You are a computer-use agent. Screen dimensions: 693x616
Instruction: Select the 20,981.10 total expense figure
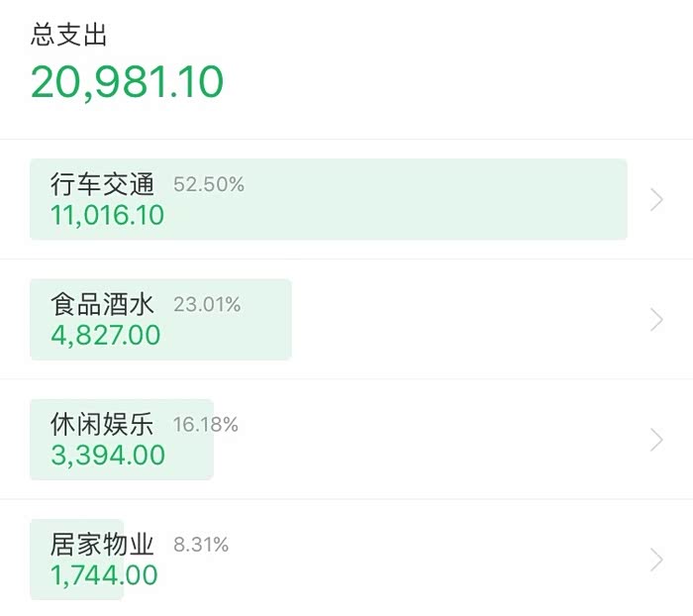[128, 81]
